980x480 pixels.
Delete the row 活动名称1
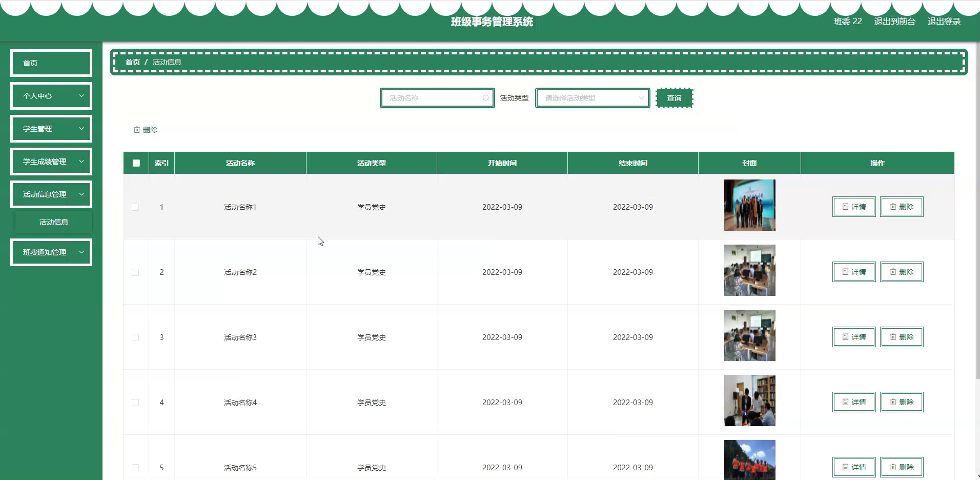902,207
